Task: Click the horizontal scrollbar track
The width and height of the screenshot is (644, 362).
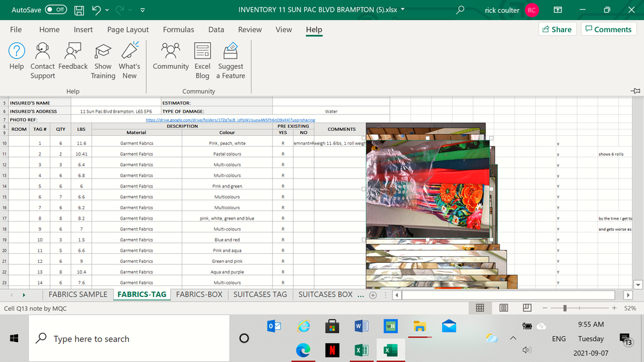Action: (x=508, y=295)
